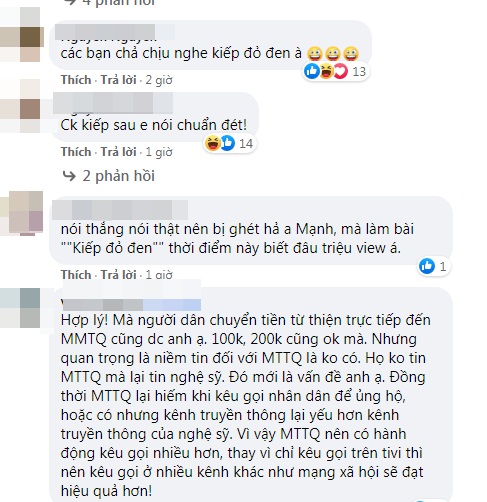The image size is (487, 502).
Task: Click the laughing emoji on 'chuẩn đét' comment
Action: [212, 143]
